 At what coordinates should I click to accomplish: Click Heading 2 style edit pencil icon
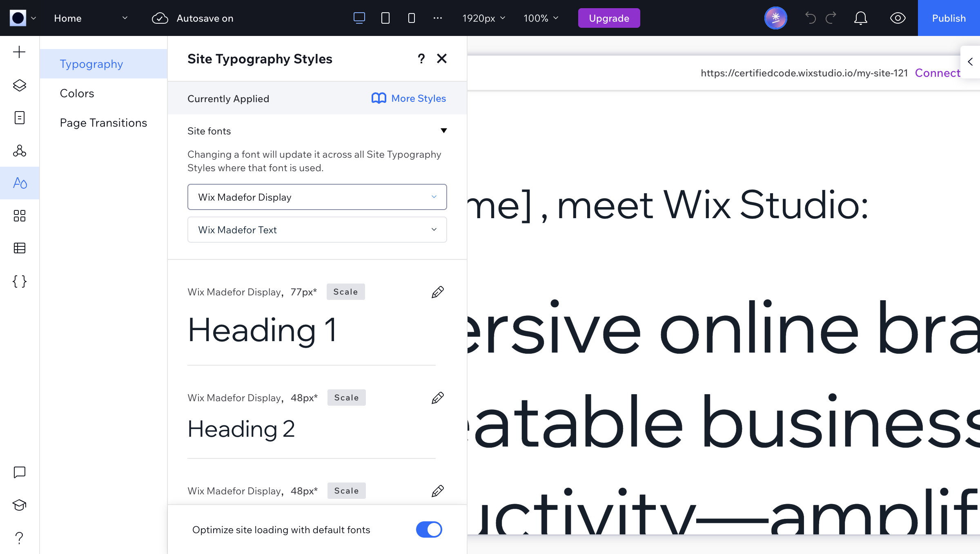[x=437, y=398]
